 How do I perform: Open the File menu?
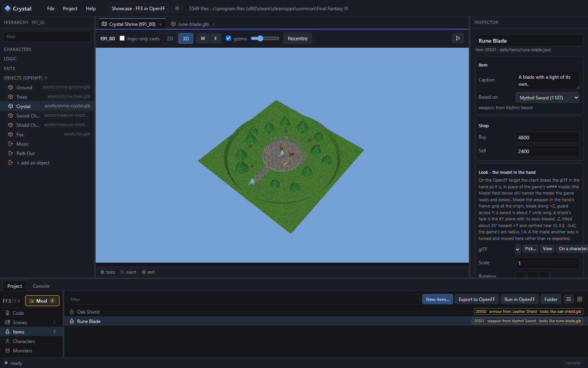51,8
